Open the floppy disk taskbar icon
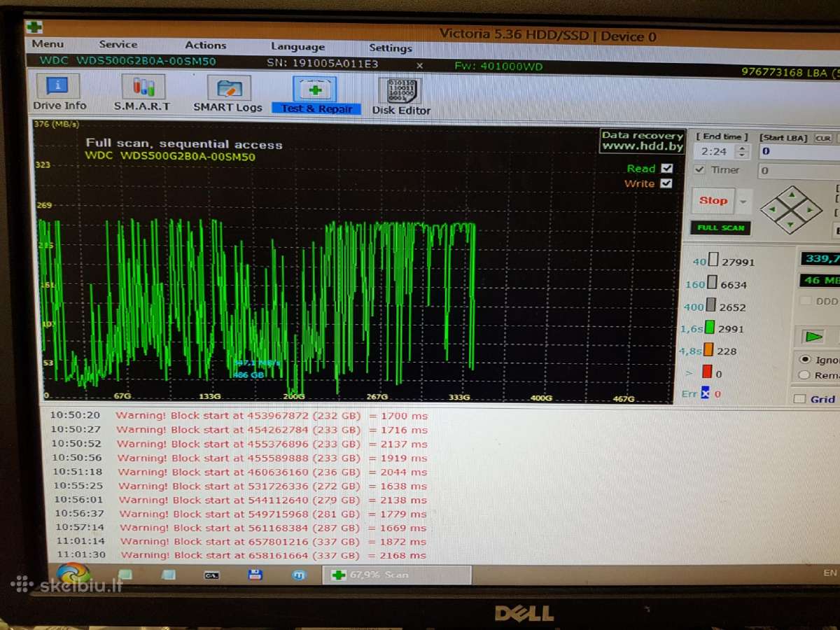Image resolution: width=840 pixels, height=630 pixels. tap(255, 575)
